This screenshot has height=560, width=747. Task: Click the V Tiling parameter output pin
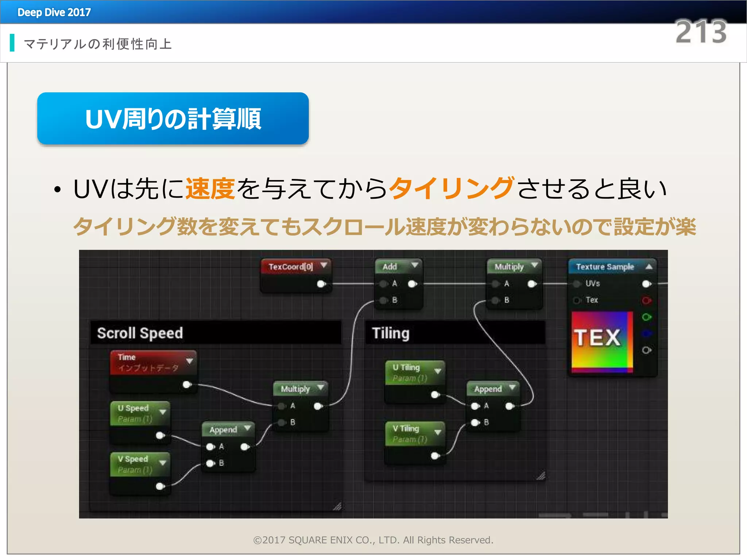pos(435,456)
